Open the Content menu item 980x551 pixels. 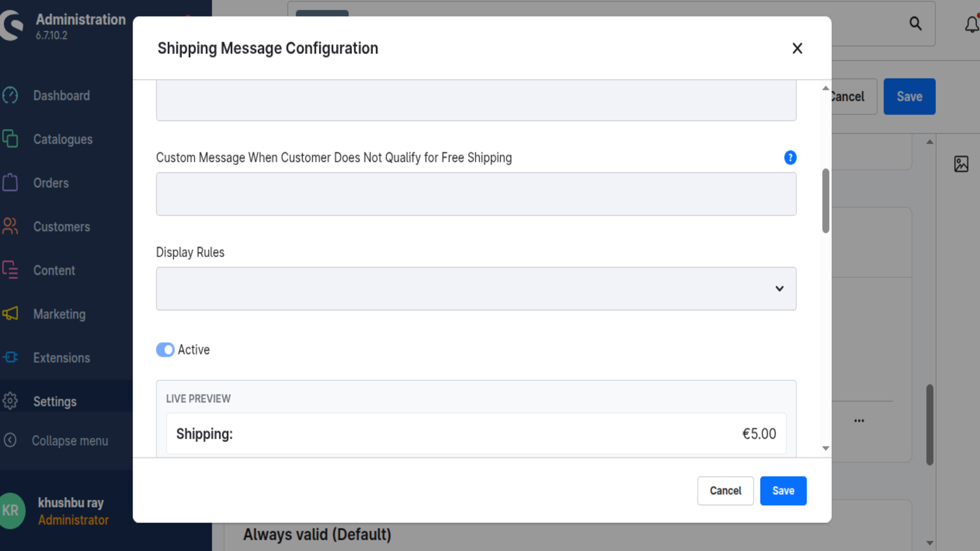54,270
